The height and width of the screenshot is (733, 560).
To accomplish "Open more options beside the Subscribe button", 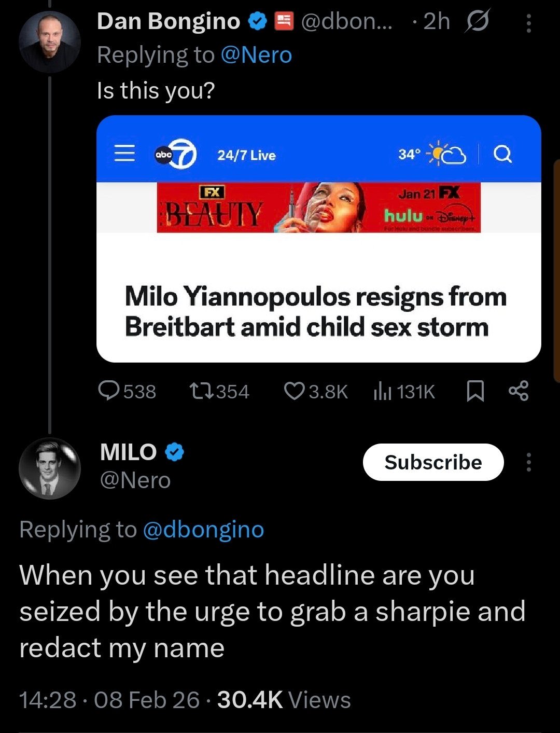I will click(x=528, y=462).
